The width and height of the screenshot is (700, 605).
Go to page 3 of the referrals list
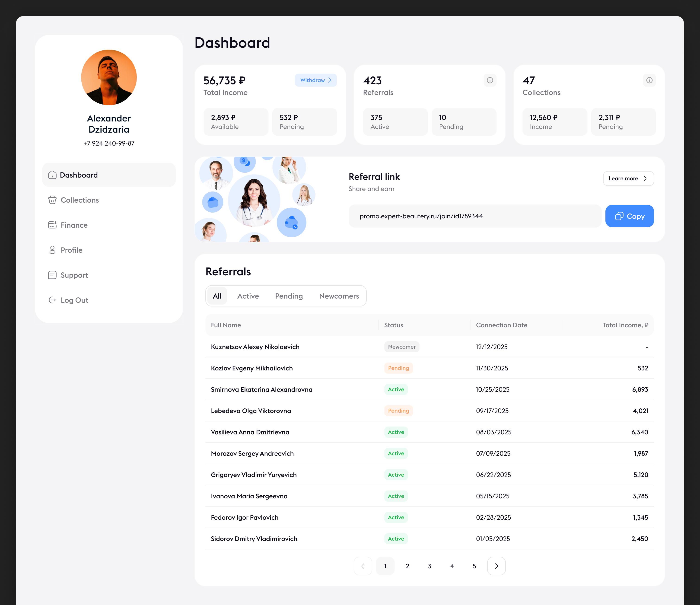tap(430, 566)
